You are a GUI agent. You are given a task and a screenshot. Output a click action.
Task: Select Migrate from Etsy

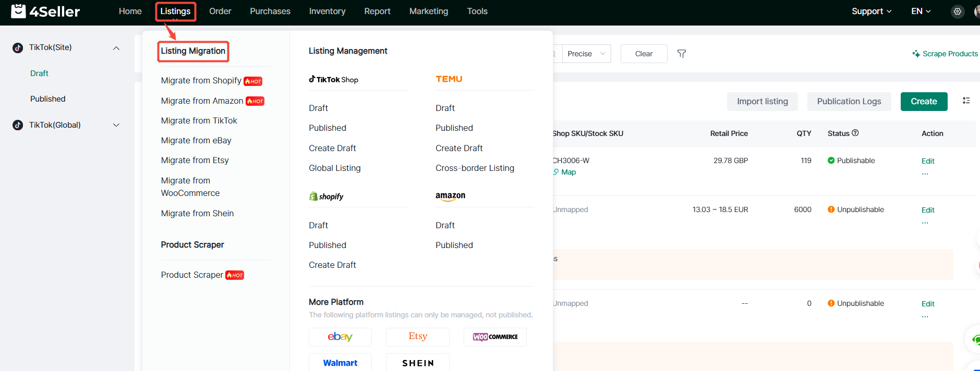pyautogui.click(x=195, y=160)
